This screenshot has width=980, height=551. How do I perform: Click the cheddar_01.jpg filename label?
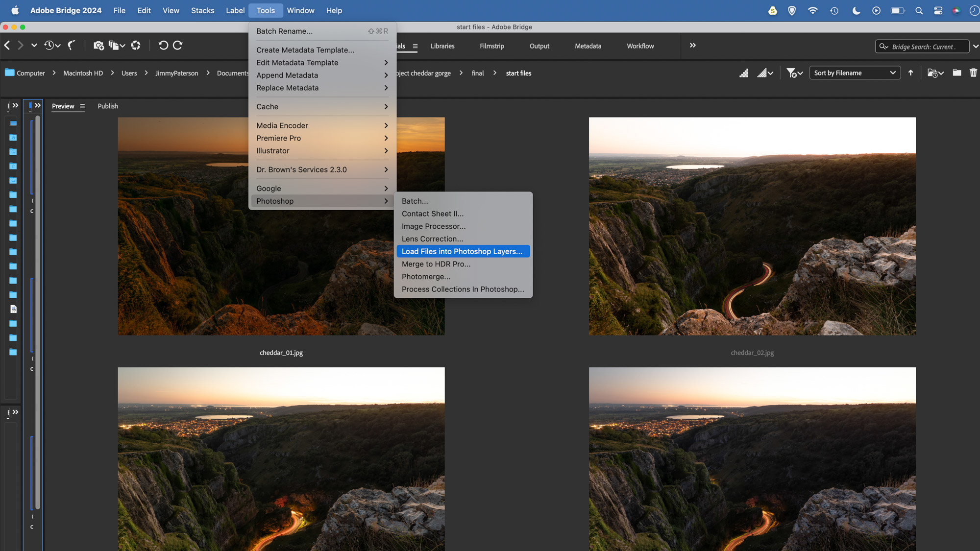point(281,353)
